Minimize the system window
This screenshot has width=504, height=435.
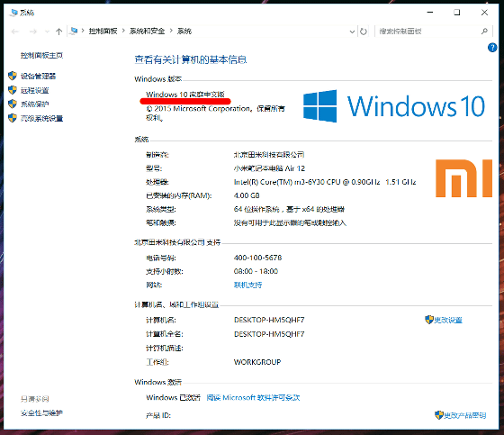pos(430,13)
